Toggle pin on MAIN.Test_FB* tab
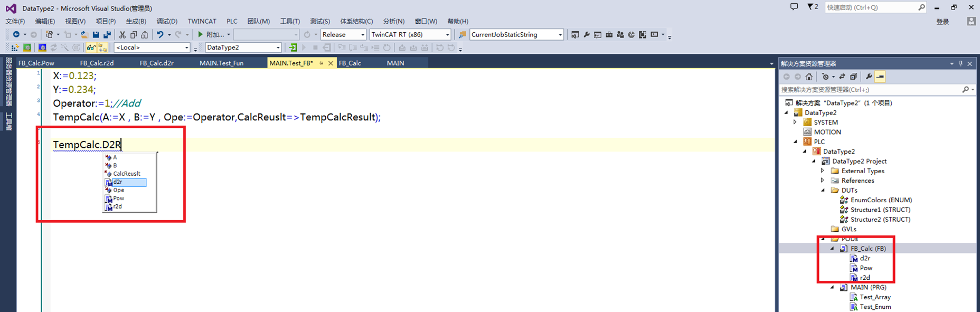 321,63
